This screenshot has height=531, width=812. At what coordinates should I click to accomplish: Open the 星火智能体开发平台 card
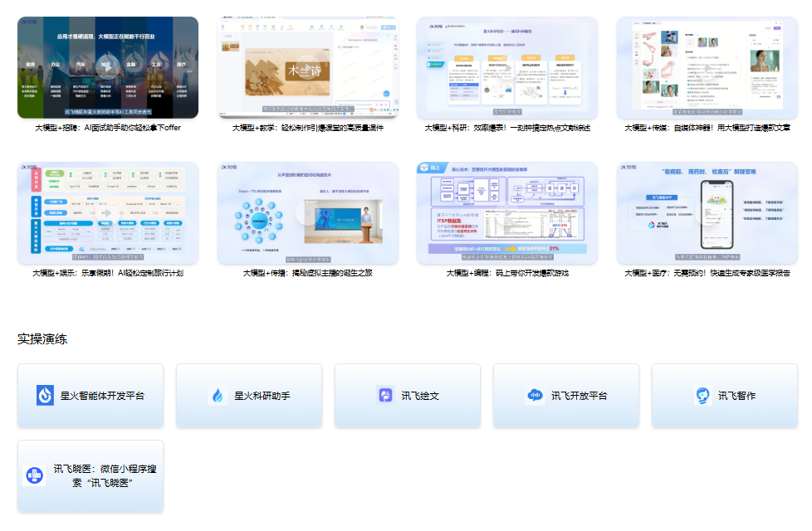[90, 396]
